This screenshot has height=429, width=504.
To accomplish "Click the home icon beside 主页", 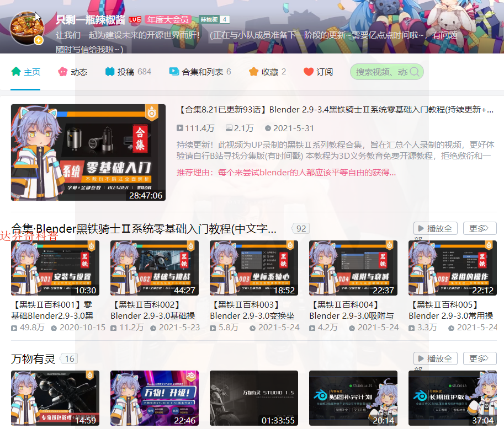I will [x=16, y=72].
